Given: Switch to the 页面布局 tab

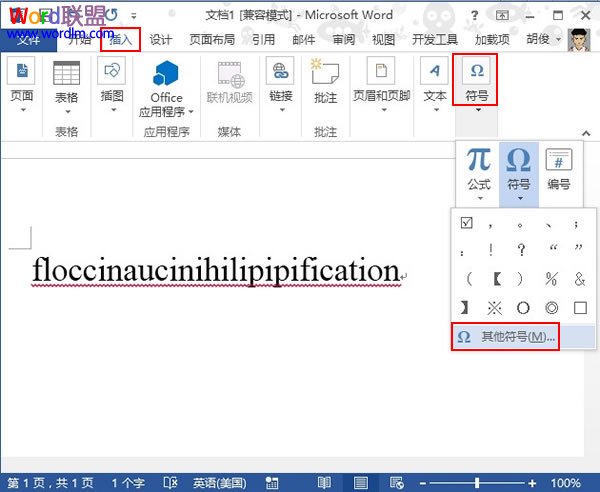Looking at the screenshot, I should click(x=212, y=39).
